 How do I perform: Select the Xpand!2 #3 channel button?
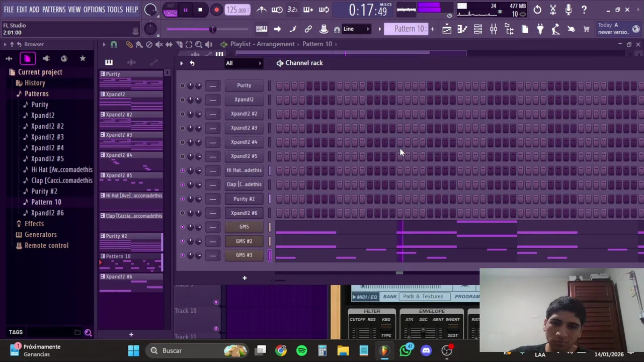tap(244, 128)
